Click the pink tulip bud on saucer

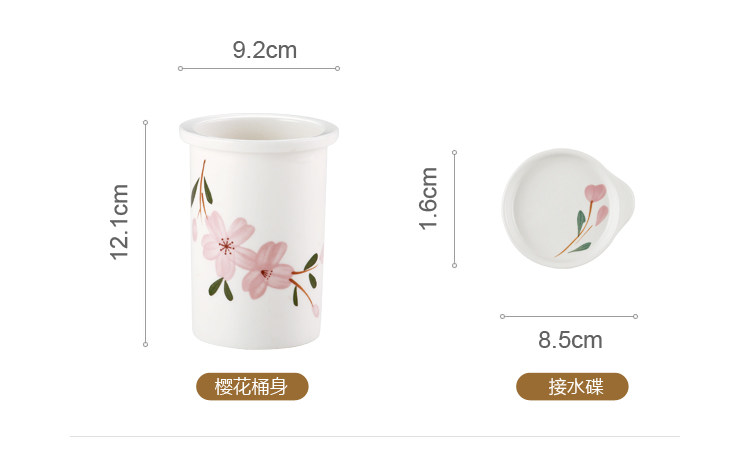[x=595, y=192]
